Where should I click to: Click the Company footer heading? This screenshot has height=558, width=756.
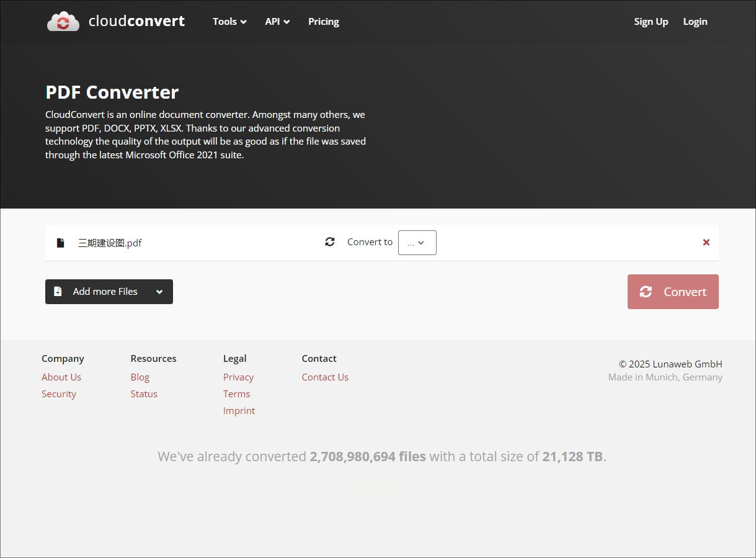pyautogui.click(x=63, y=358)
